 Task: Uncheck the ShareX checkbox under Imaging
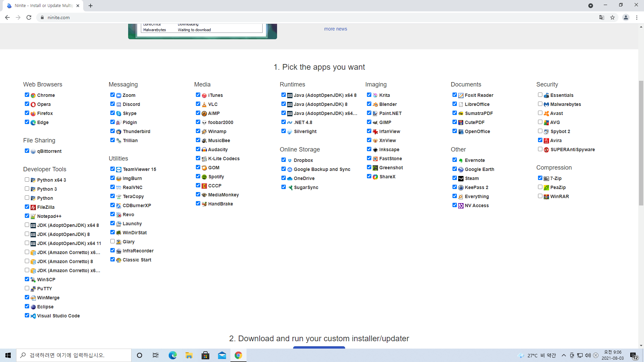[x=369, y=176]
